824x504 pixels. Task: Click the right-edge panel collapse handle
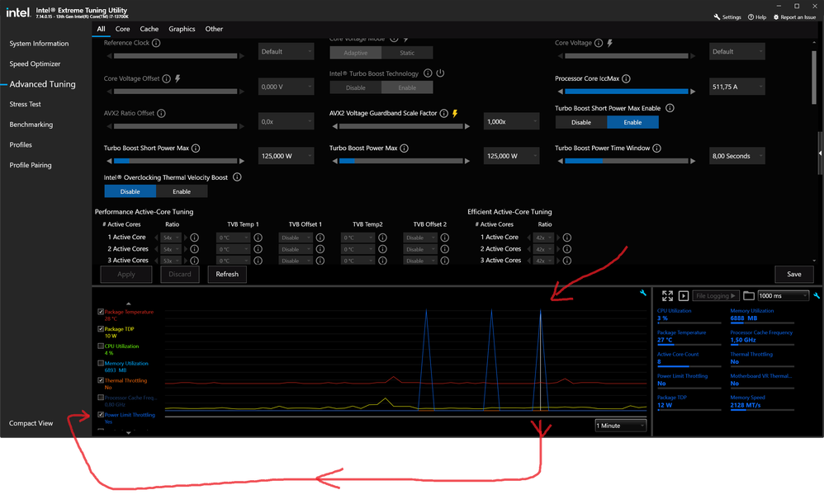click(x=821, y=153)
